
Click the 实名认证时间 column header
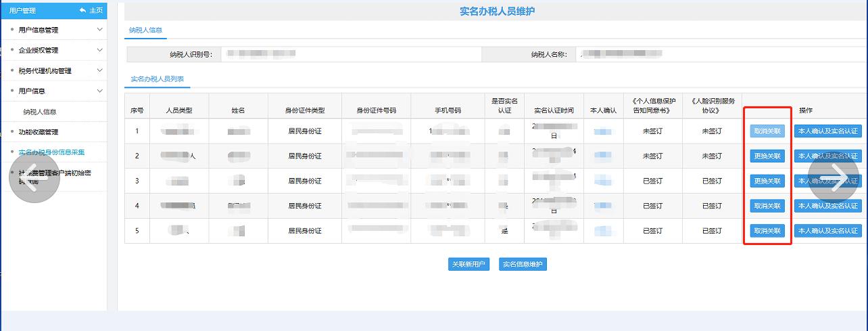554,110
